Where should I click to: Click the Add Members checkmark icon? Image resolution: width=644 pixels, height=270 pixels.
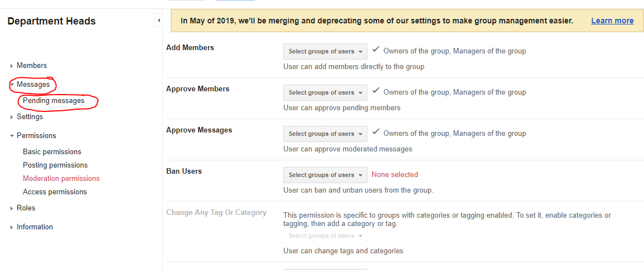tap(375, 49)
